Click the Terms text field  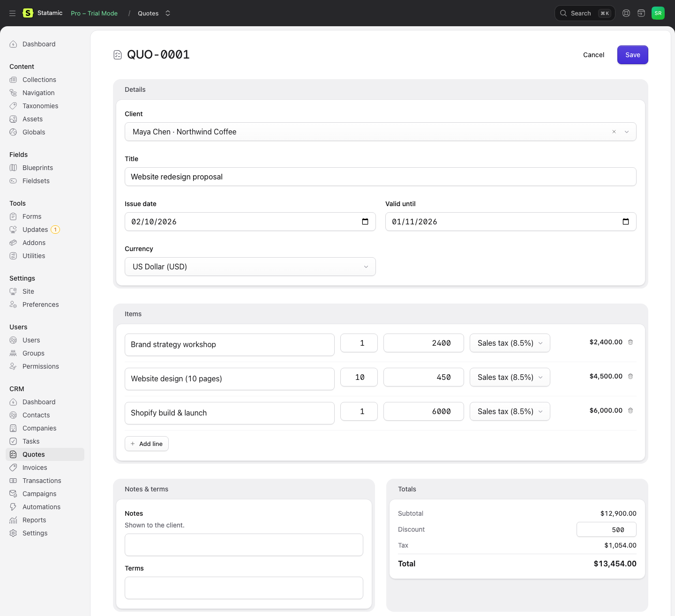(244, 588)
